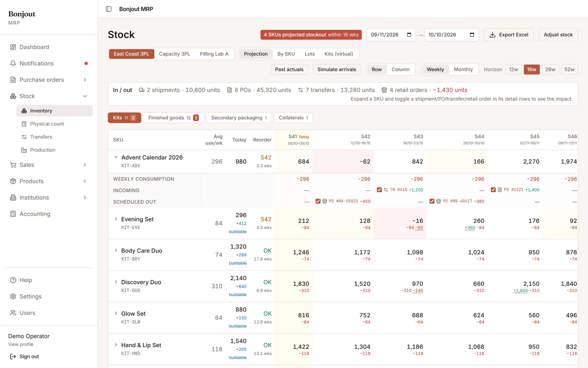Screen dimensions: 588x368
Task: Open end date calendar picker icon
Action: [x=472, y=35]
